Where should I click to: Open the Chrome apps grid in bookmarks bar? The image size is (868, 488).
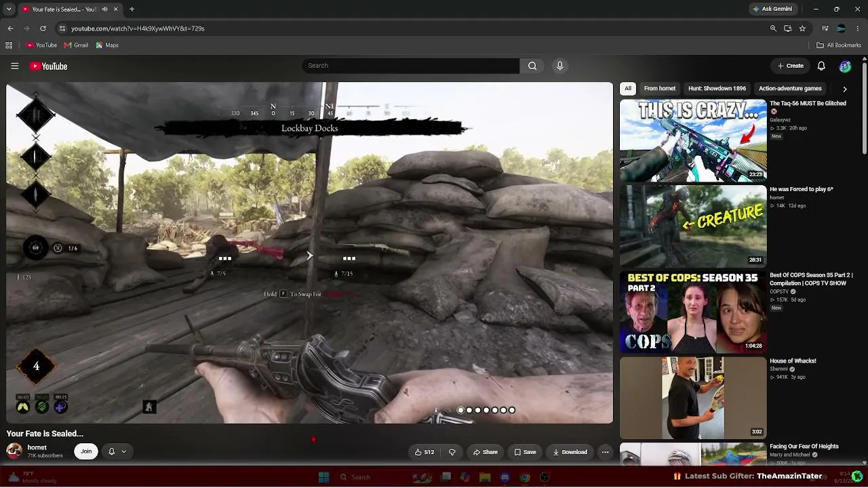pyautogui.click(x=9, y=45)
